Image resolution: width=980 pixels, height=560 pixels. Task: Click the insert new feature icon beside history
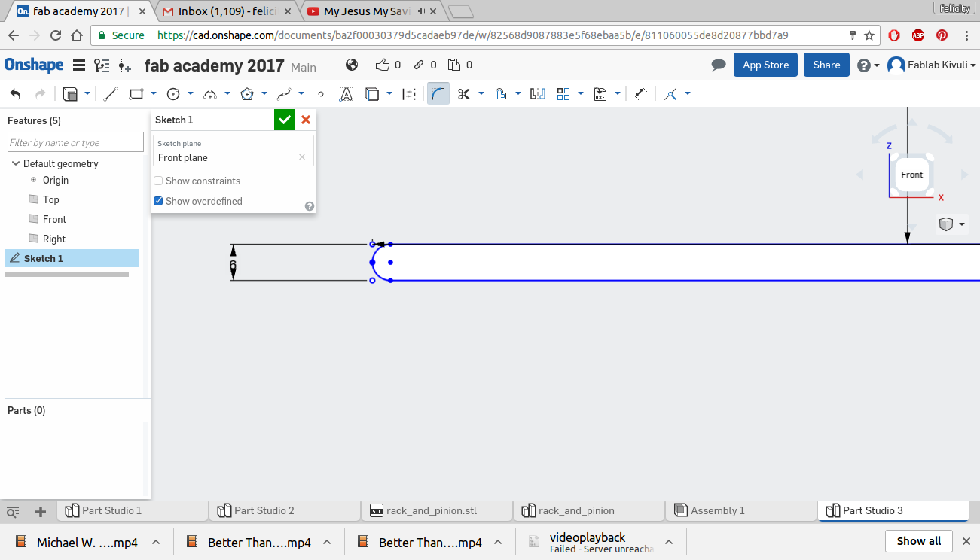click(x=125, y=65)
